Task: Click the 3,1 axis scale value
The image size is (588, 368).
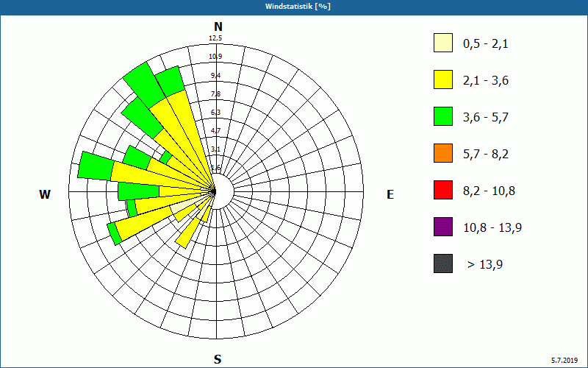Action: tap(215, 149)
